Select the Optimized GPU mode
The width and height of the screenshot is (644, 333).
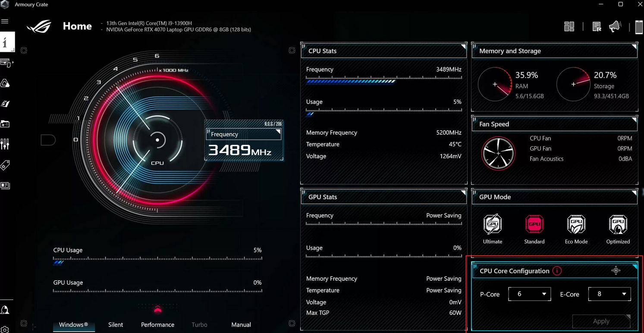tap(618, 229)
